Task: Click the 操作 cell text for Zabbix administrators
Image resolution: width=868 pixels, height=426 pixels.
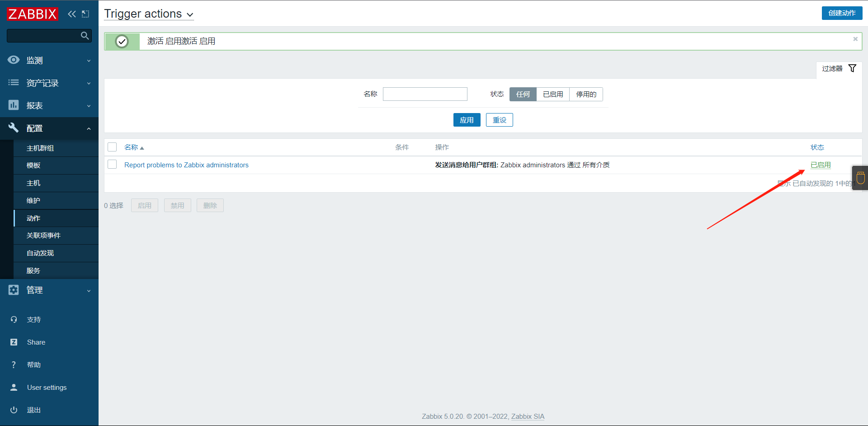Action: click(x=522, y=165)
